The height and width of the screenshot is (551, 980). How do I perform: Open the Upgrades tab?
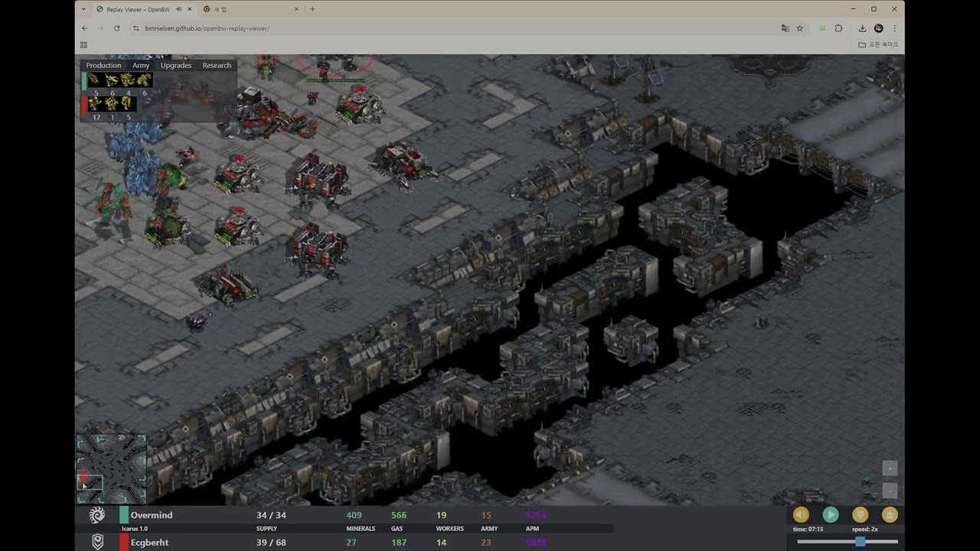pyautogui.click(x=176, y=66)
